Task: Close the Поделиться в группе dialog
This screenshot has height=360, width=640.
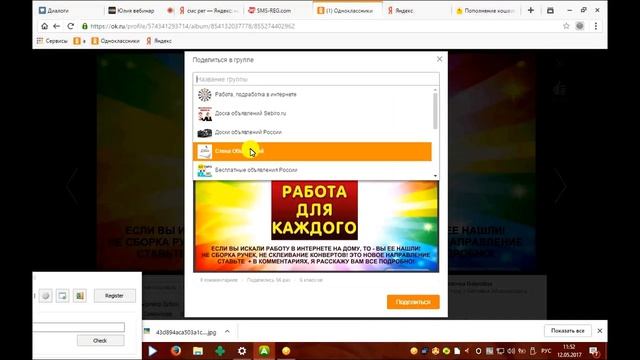Action: coord(439,59)
